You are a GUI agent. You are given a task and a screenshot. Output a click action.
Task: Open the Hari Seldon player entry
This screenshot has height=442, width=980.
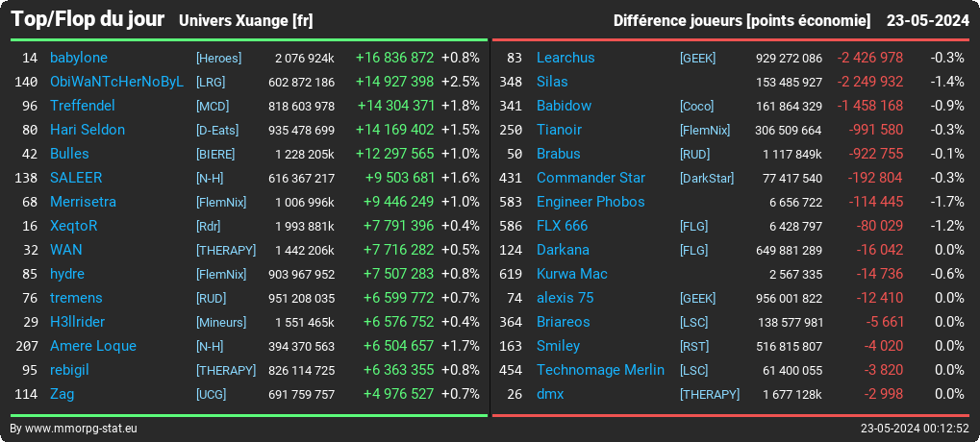88,130
